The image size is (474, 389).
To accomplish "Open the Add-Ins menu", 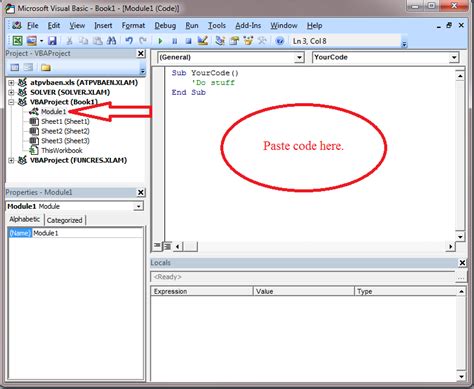I will 248,25.
